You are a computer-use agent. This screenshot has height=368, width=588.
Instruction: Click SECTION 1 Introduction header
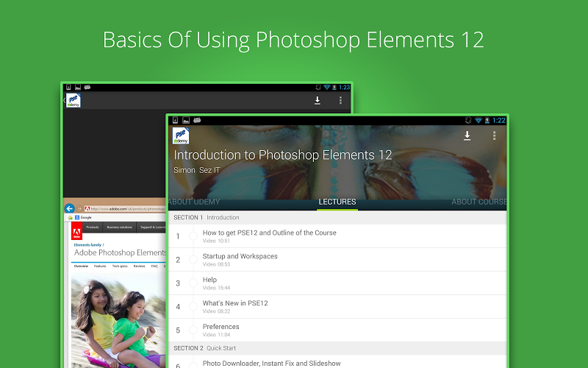[x=337, y=217]
